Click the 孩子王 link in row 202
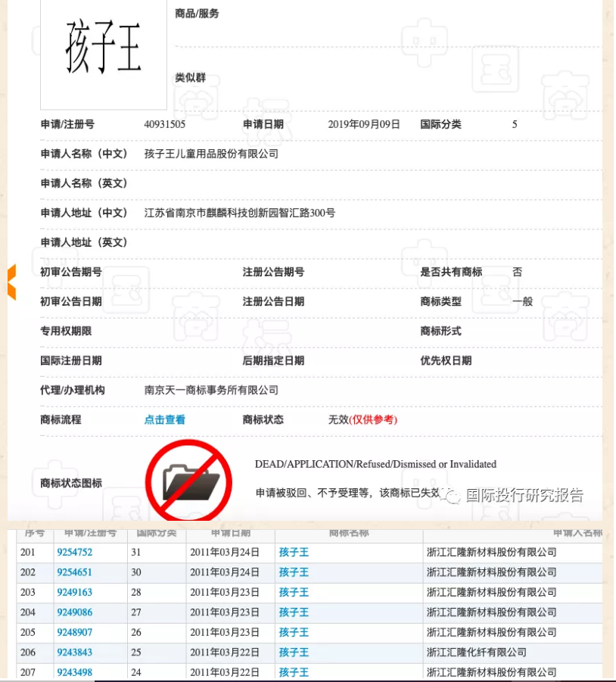Viewport: 616px width, 682px height. pos(294,572)
